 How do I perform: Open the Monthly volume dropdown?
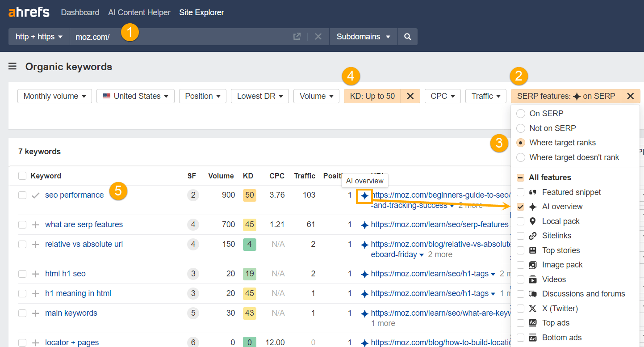pos(54,96)
